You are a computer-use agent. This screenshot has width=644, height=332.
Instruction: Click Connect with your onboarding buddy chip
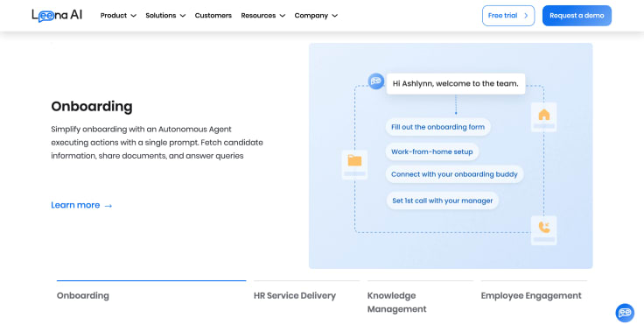[x=455, y=174]
